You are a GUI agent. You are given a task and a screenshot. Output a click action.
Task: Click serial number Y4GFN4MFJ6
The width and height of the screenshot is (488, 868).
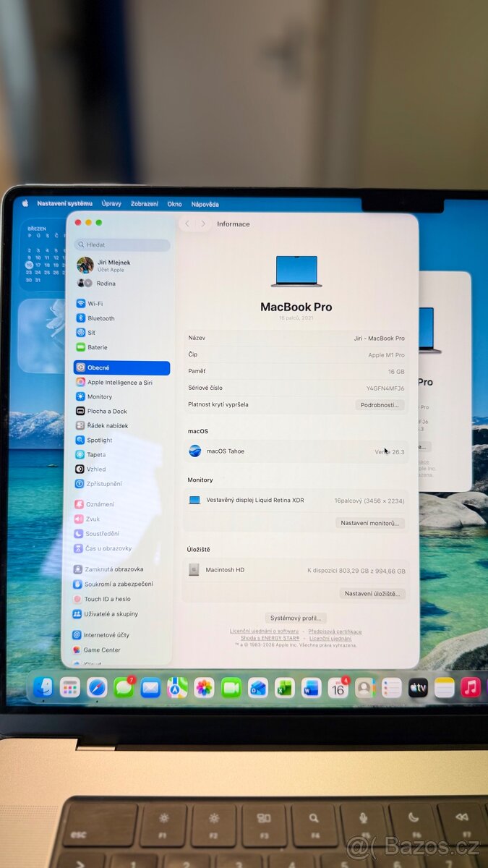[385, 388]
